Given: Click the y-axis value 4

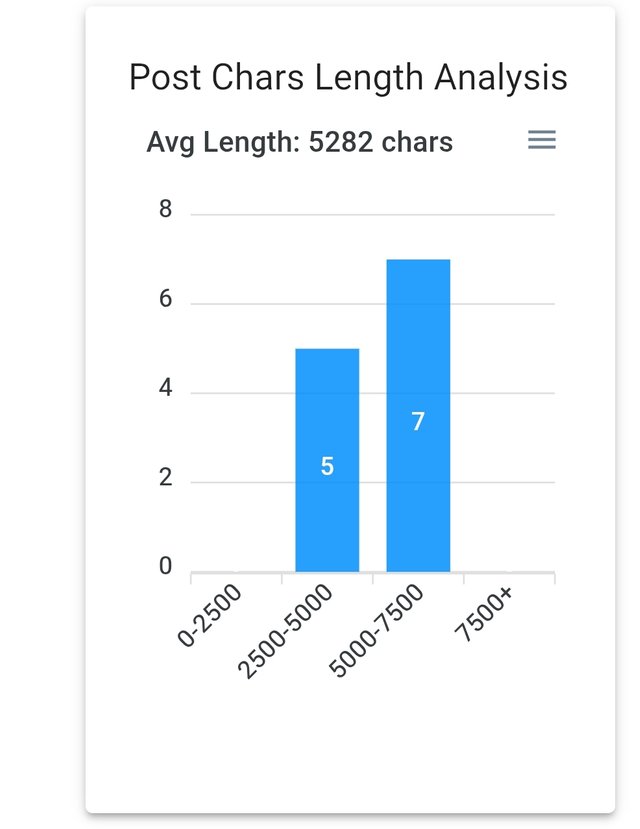Looking at the screenshot, I should [x=165, y=388].
